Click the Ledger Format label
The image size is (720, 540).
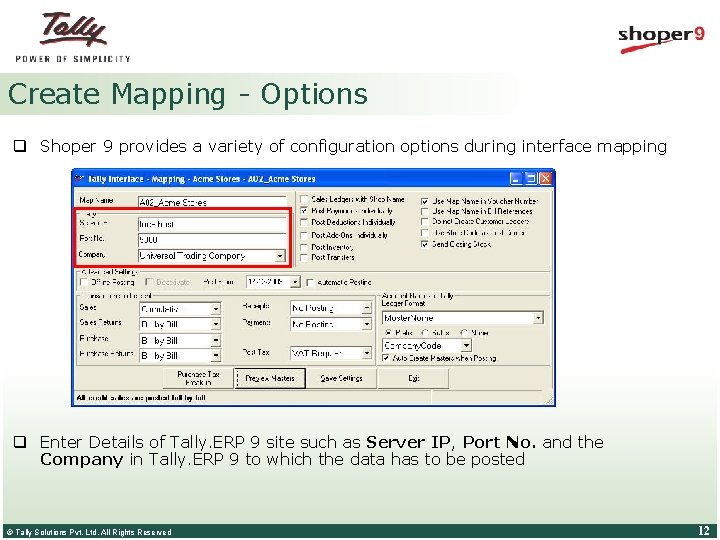404,304
